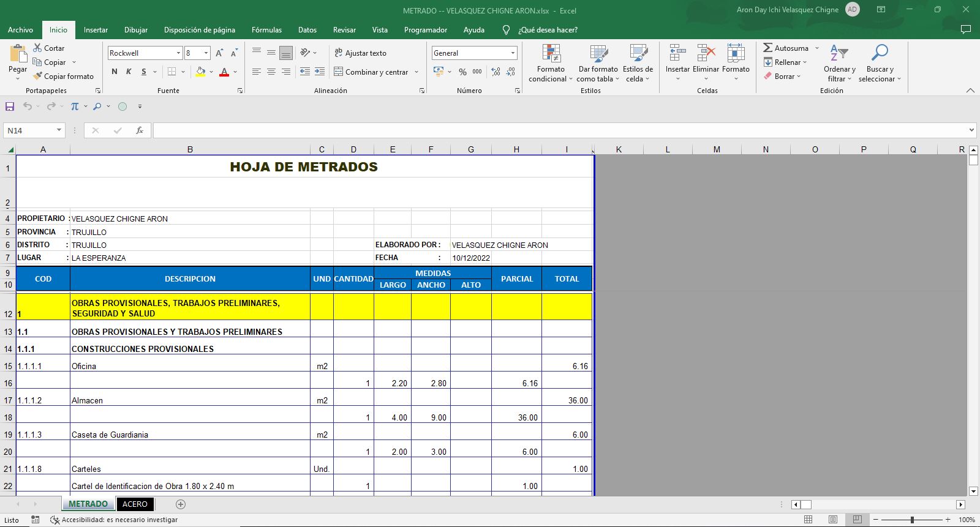
Task: Toggle align left
Action: pyautogui.click(x=256, y=72)
